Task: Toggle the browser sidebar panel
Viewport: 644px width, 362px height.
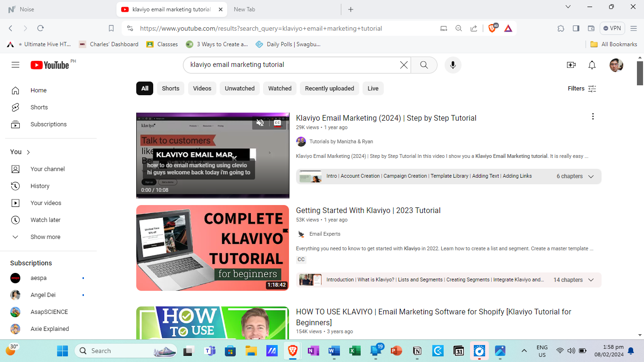Action: pyautogui.click(x=576, y=28)
